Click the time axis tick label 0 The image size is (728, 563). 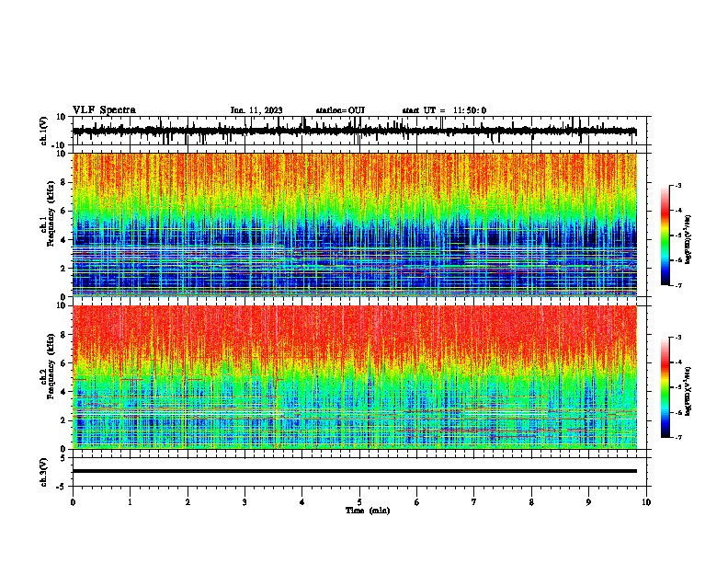click(x=73, y=502)
